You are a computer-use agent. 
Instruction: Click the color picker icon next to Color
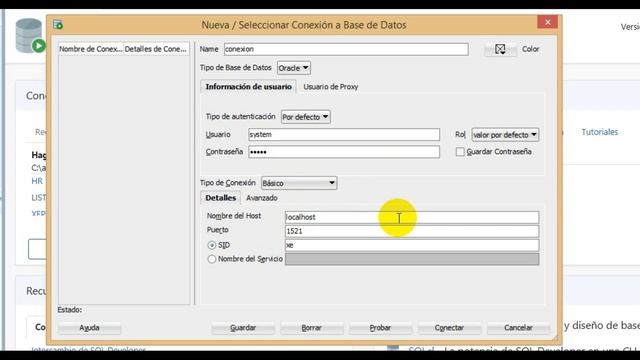500,49
